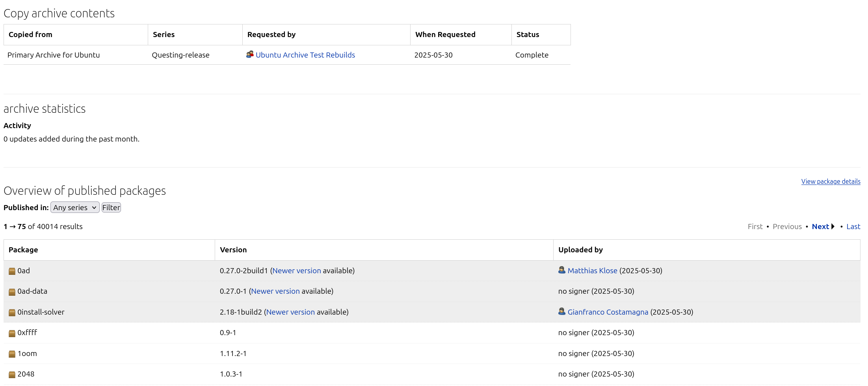The width and height of the screenshot is (868, 386).
Task: Click Newer version link for 0ad
Action: pos(296,271)
